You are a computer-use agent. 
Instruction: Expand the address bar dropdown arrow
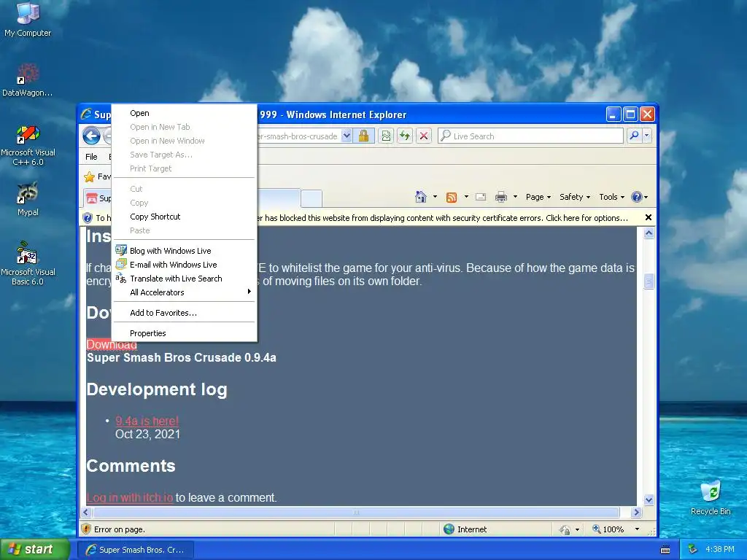347,136
